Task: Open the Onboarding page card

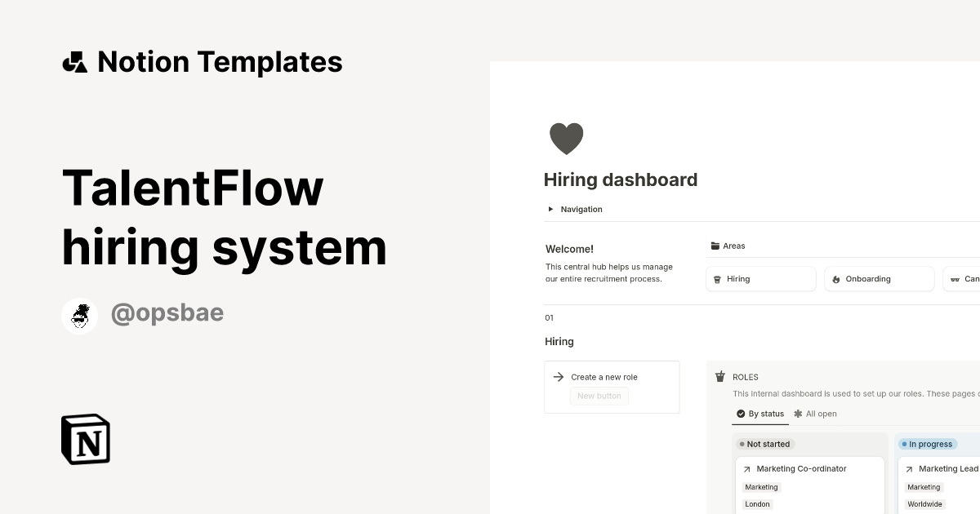Action: pyautogui.click(x=879, y=278)
